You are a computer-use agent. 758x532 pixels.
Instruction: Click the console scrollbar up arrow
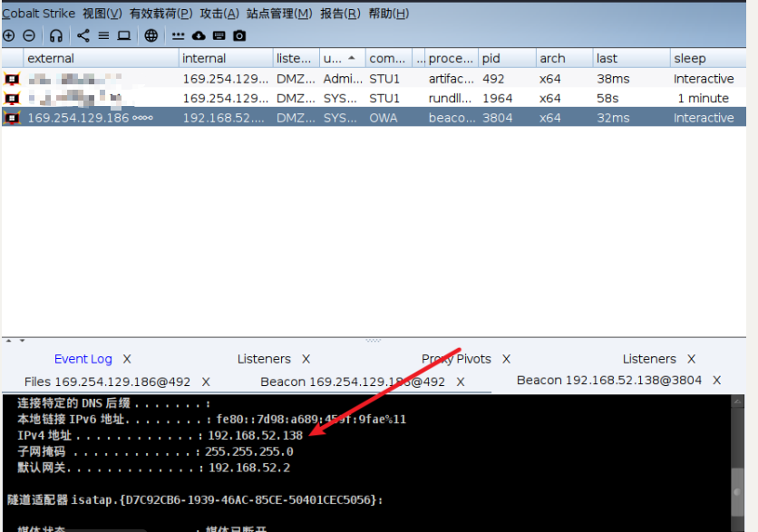(737, 401)
